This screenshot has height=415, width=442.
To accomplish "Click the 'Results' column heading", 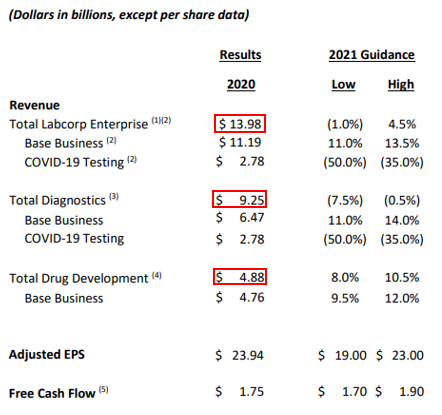I will coord(240,55).
